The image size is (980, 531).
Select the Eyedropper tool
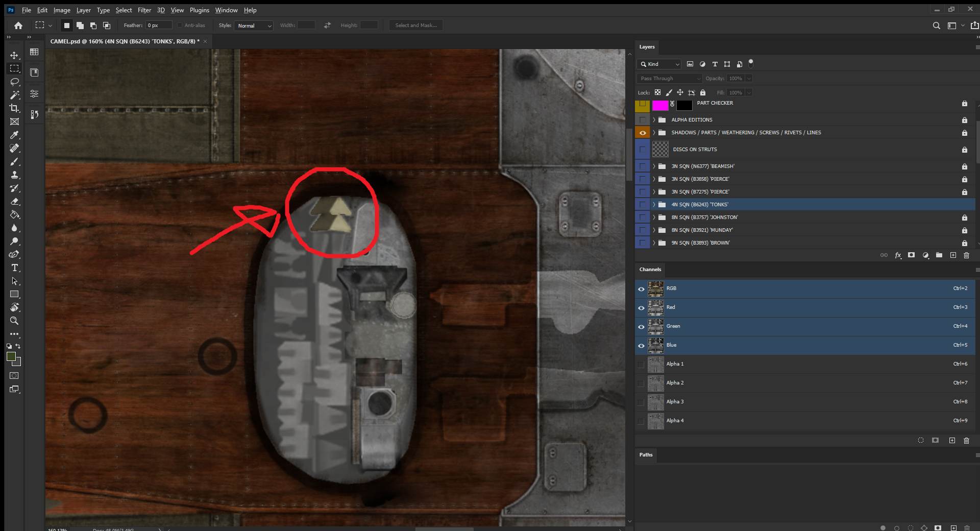pos(14,135)
